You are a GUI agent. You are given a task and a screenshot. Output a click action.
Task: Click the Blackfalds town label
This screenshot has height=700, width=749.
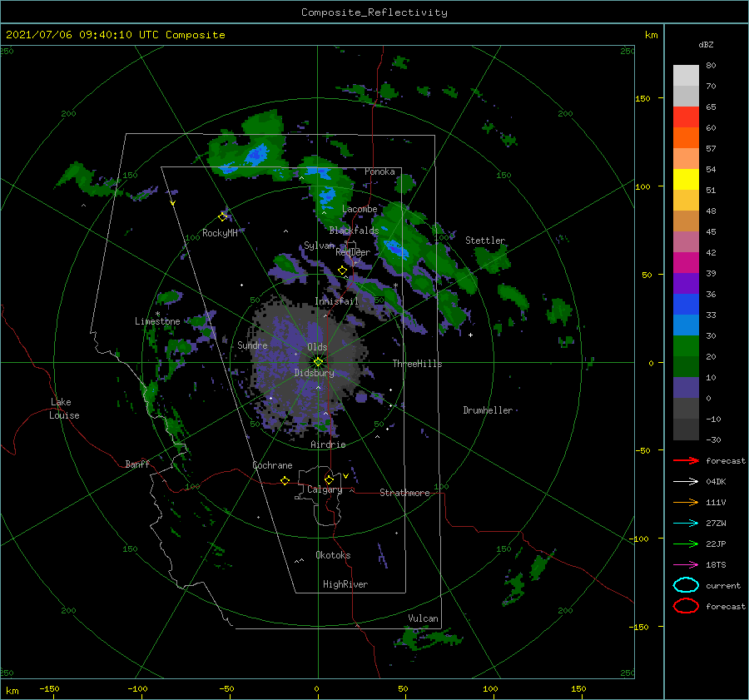354,231
